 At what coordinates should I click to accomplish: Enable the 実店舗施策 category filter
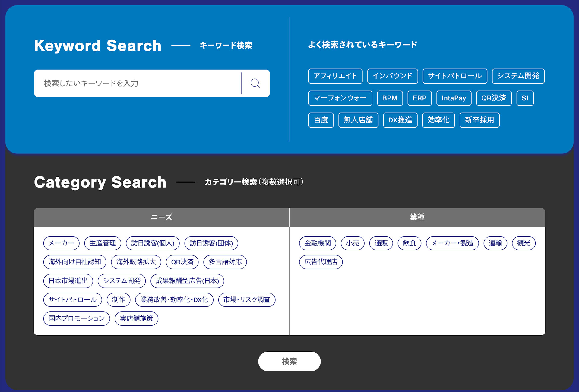136,318
